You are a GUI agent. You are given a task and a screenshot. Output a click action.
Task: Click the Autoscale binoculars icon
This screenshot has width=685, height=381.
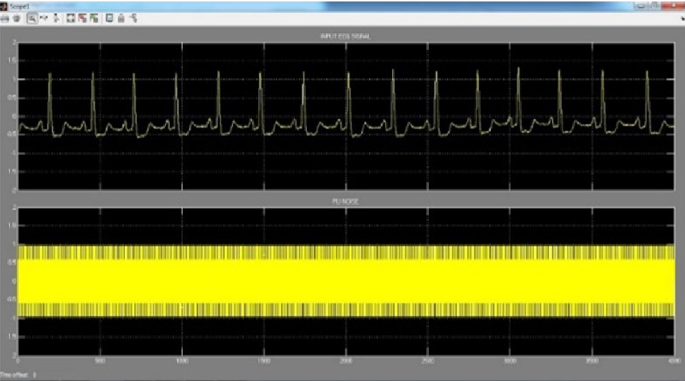[70, 18]
